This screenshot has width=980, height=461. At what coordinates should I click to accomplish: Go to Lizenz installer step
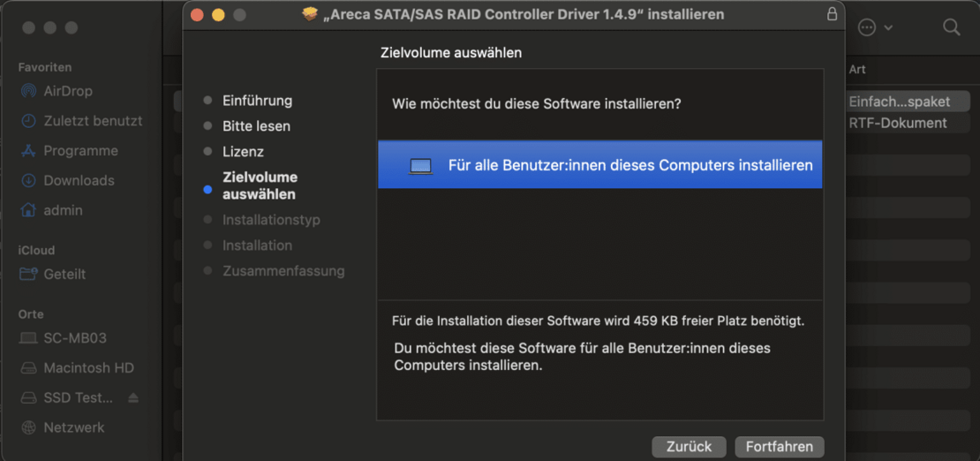(243, 152)
